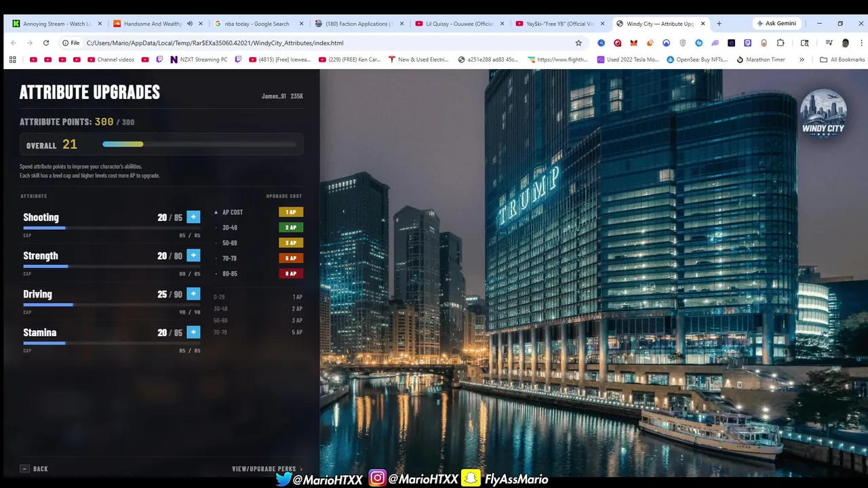The width and height of the screenshot is (868, 488).
Task: Open the (4815) [Free] Icewea... bookmark
Action: click(x=279, y=60)
